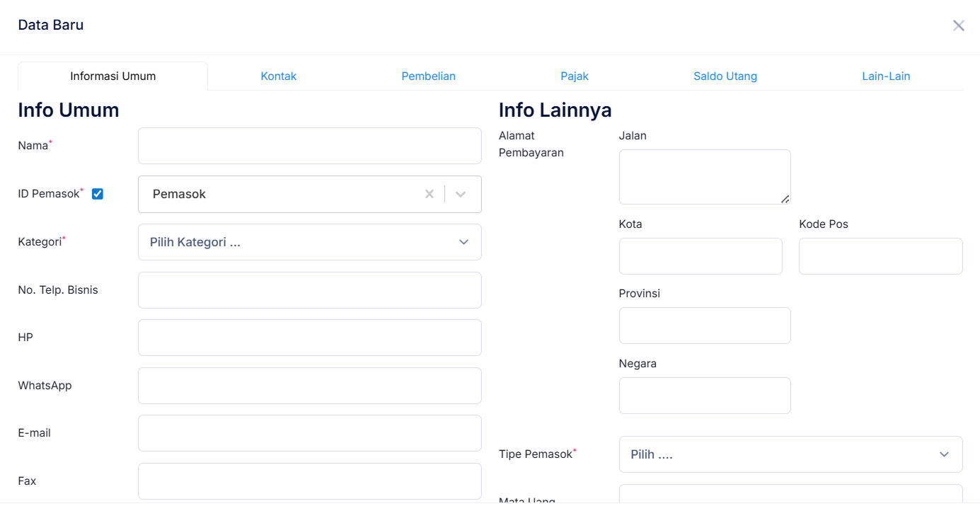The width and height of the screenshot is (980, 506).
Task: Focus the Provinsi input field
Action: coord(704,326)
